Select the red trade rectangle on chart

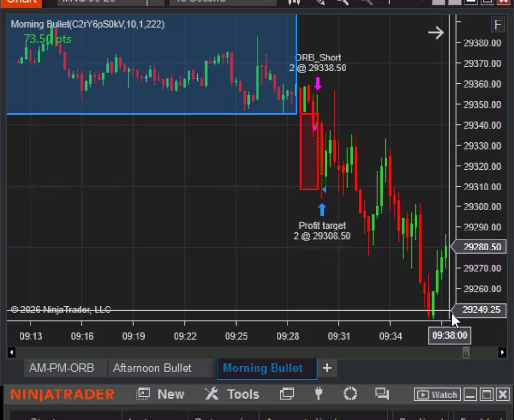(x=309, y=151)
